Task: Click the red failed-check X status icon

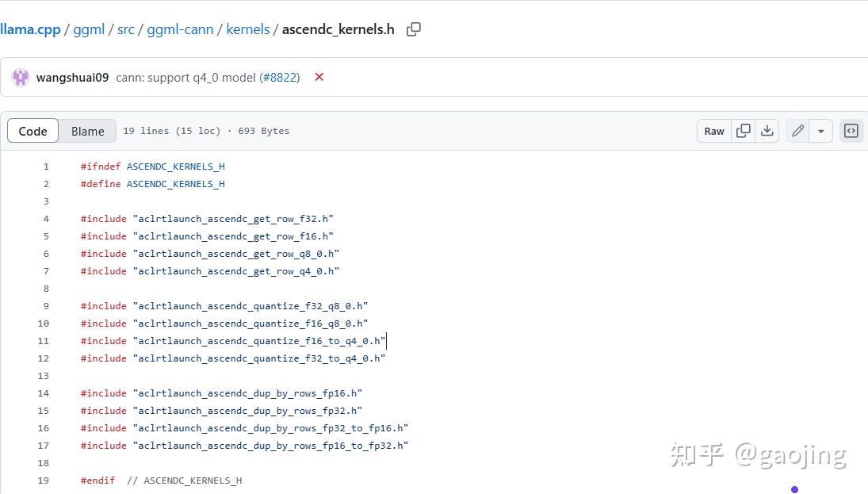Action: point(319,77)
